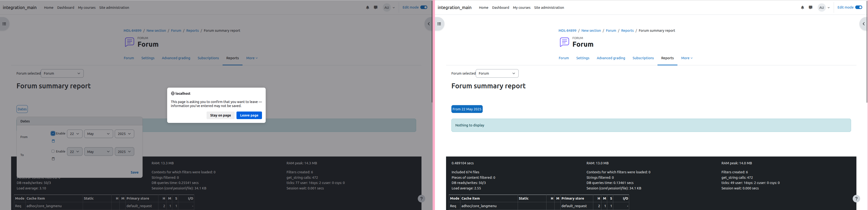
Task: Switch to Settings tab in left window
Action: [x=148, y=58]
